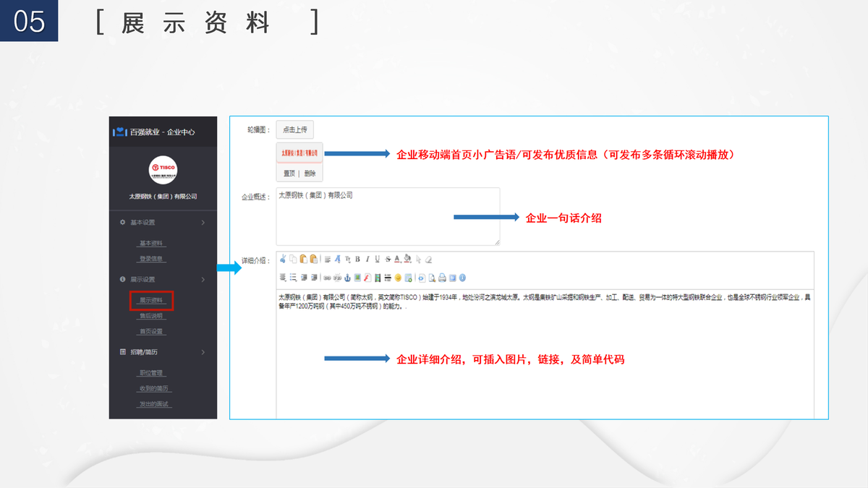This screenshot has width=868, height=488.
Task: Open the list style dropdown
Action: tap(293, 277)
